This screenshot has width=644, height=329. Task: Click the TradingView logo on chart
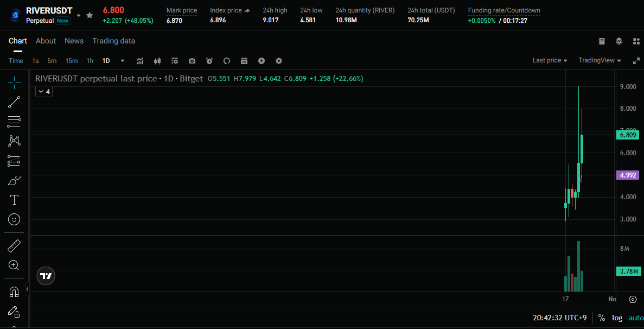click(x=46, y=276)
